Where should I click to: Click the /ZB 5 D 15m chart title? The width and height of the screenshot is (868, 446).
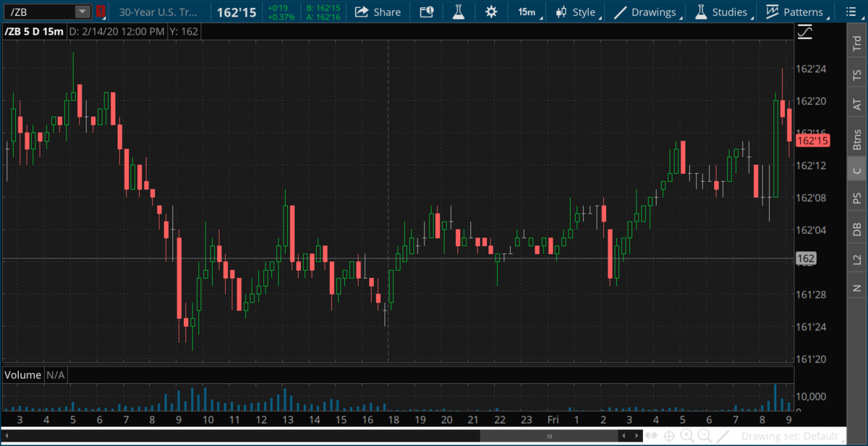(x=33, y=32)
